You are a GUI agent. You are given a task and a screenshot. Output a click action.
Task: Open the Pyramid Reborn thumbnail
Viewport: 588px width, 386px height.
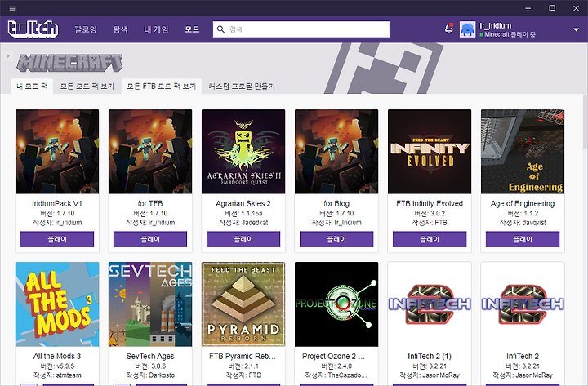[x=243, y=304]
